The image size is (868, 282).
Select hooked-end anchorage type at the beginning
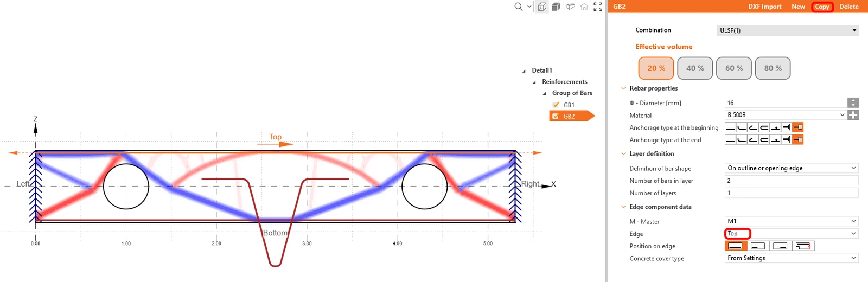pos(752,127)
